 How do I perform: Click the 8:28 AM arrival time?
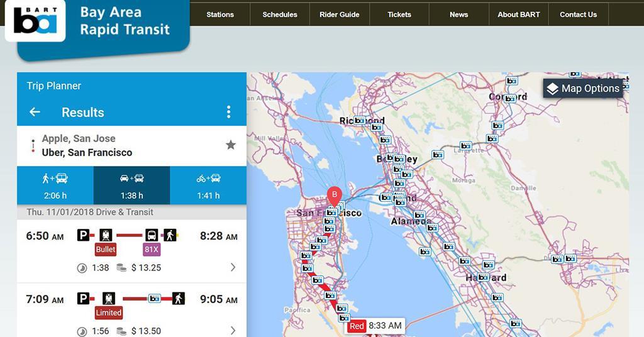tap(218, 236)
